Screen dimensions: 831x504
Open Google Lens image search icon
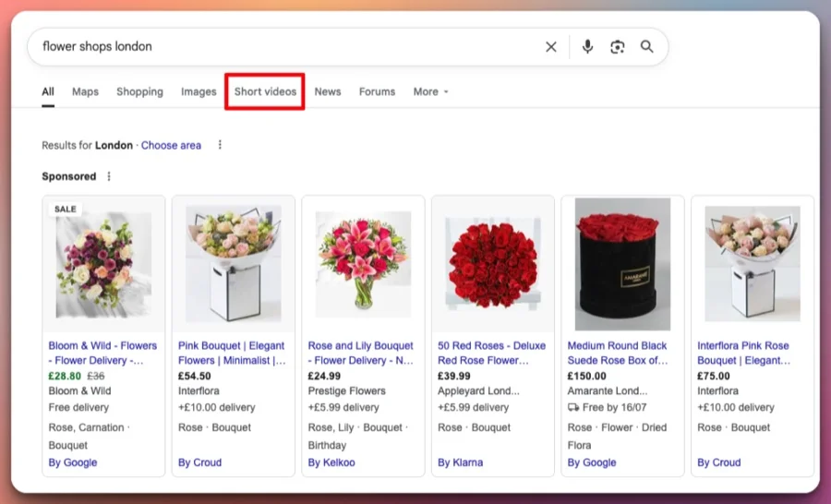coord(617,47)
